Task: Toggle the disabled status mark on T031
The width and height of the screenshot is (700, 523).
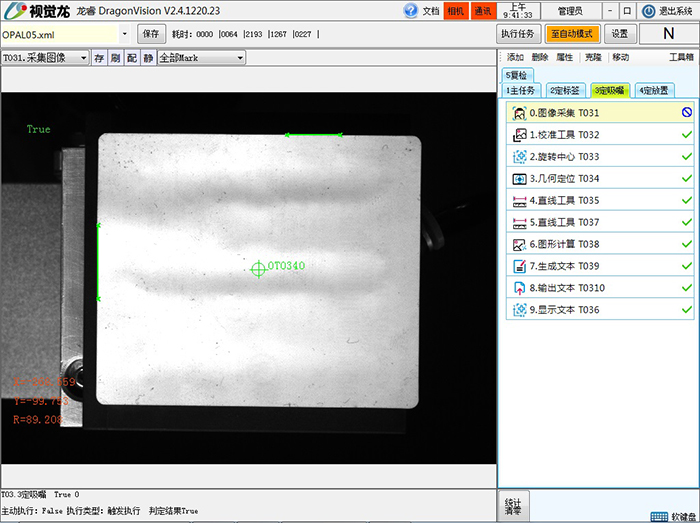Action: coord(686,113)
